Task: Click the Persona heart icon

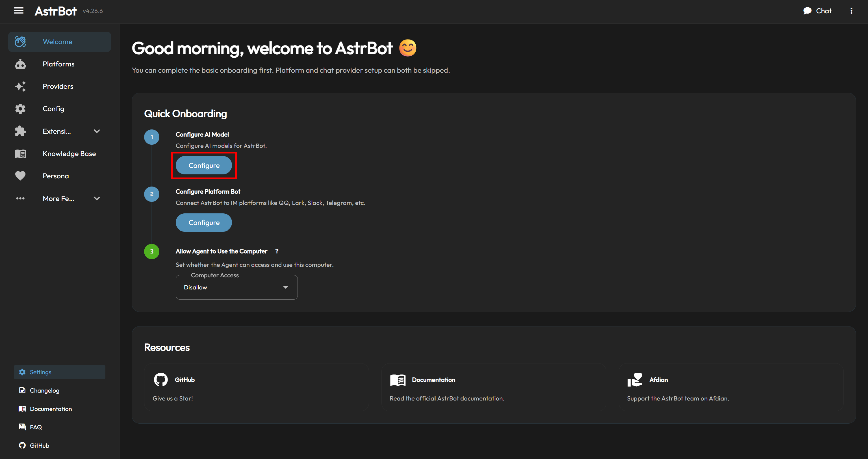Action: pos(20,176)
